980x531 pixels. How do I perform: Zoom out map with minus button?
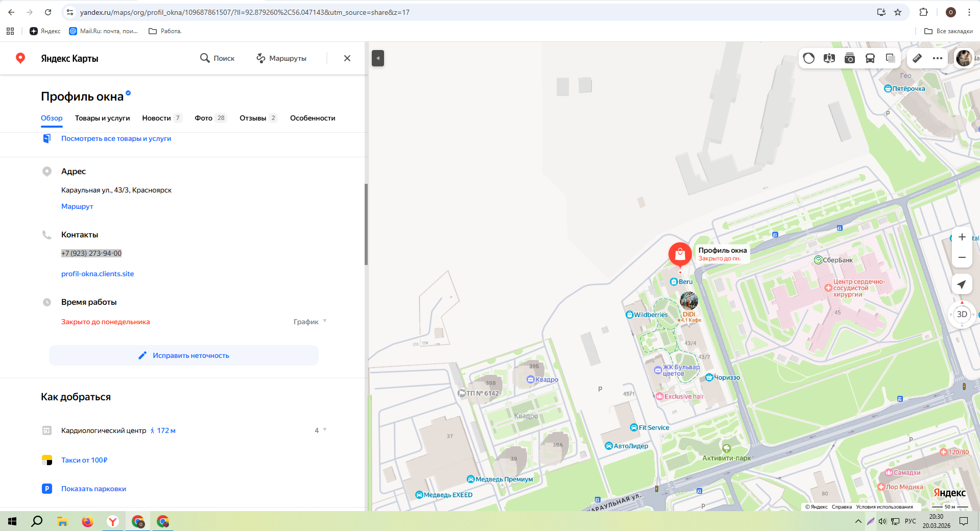(962, 257)
